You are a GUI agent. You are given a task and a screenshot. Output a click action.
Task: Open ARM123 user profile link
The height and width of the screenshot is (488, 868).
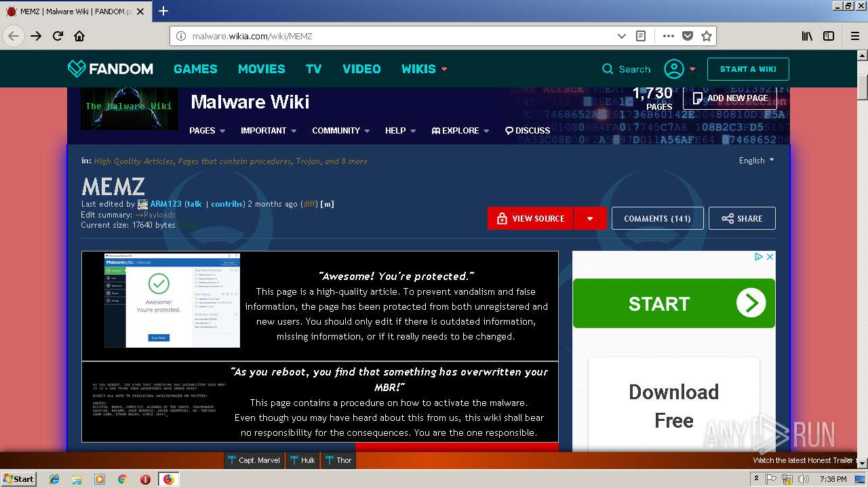(165, 204)
